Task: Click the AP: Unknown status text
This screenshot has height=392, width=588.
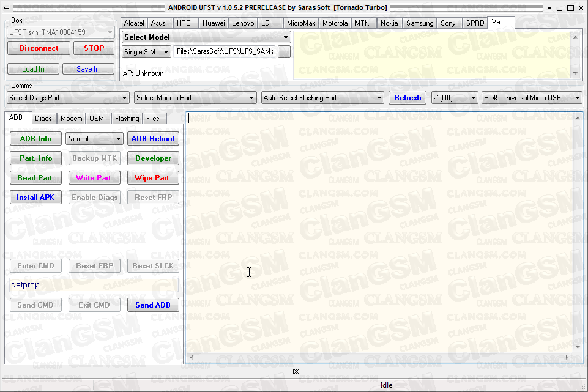Action: tap(143, 73)
